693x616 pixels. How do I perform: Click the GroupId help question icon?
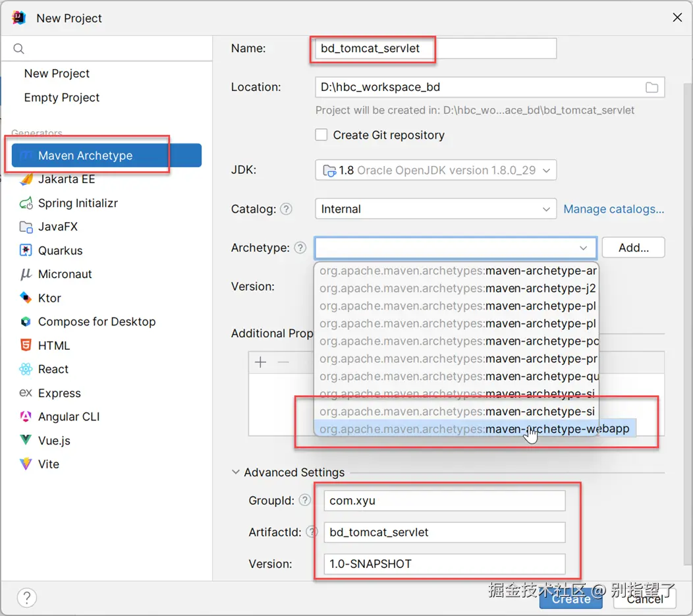pos(304,501)
